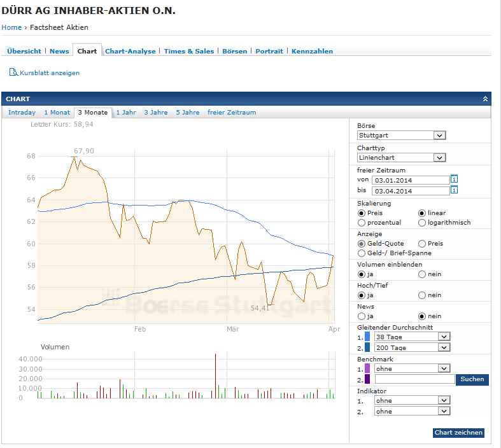Enable News by selecting ja
The height and width of the screenshot is (448, 501).
(x=362, y=316)
